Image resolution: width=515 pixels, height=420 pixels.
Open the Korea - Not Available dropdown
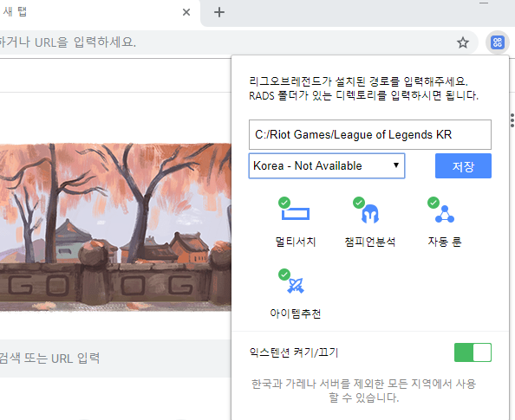coord(327,165)
